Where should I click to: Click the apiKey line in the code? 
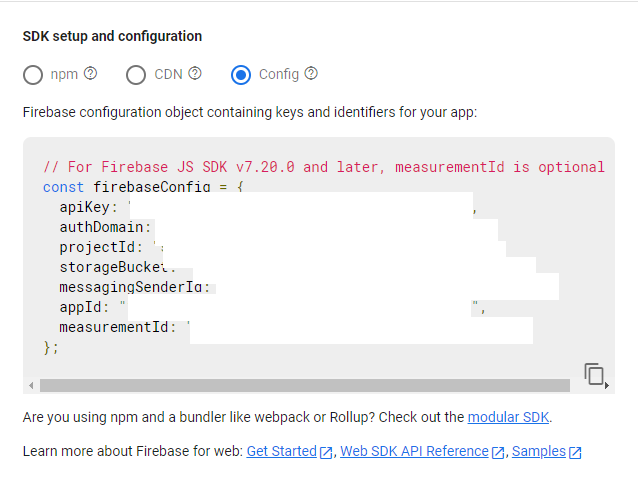[88, 207]
